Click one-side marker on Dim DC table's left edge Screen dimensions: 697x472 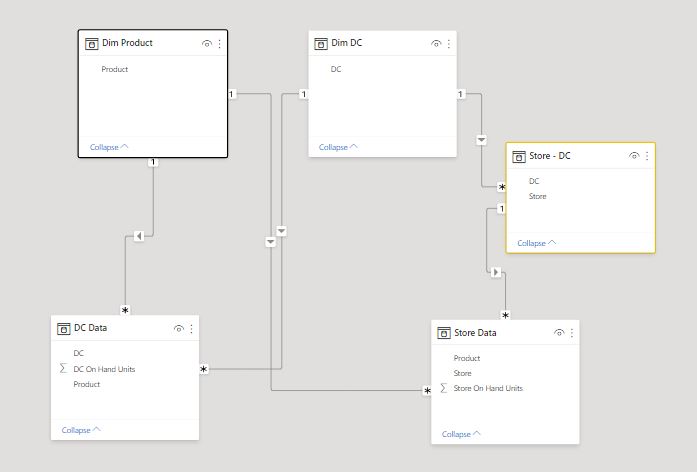coord(304,94)
